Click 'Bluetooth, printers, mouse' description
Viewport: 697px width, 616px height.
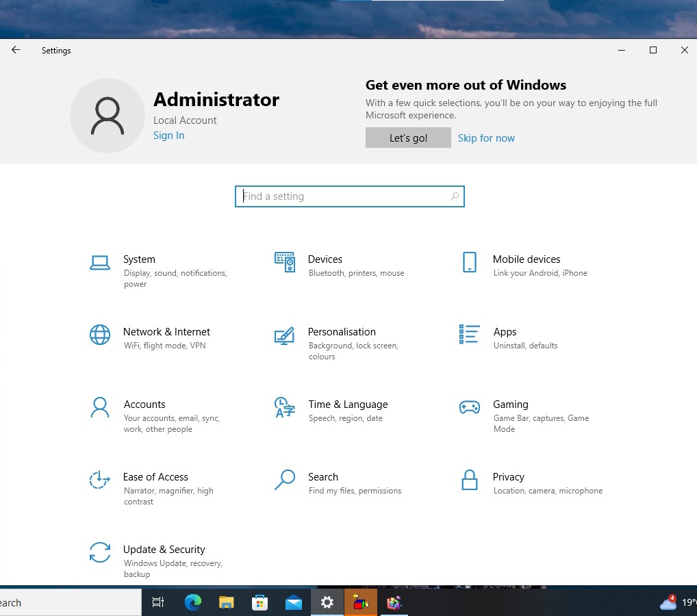tap(356, 273)
